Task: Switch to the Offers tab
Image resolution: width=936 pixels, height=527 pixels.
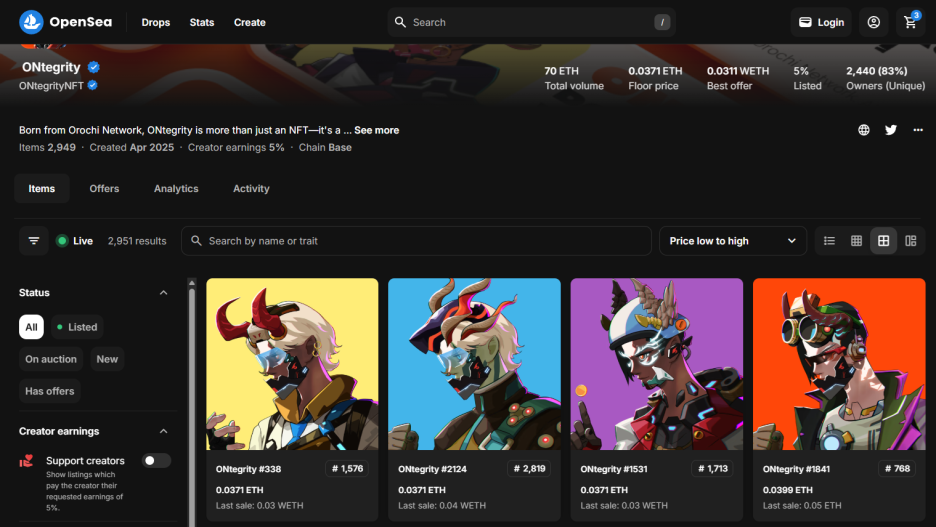Action: click(104, 189)
